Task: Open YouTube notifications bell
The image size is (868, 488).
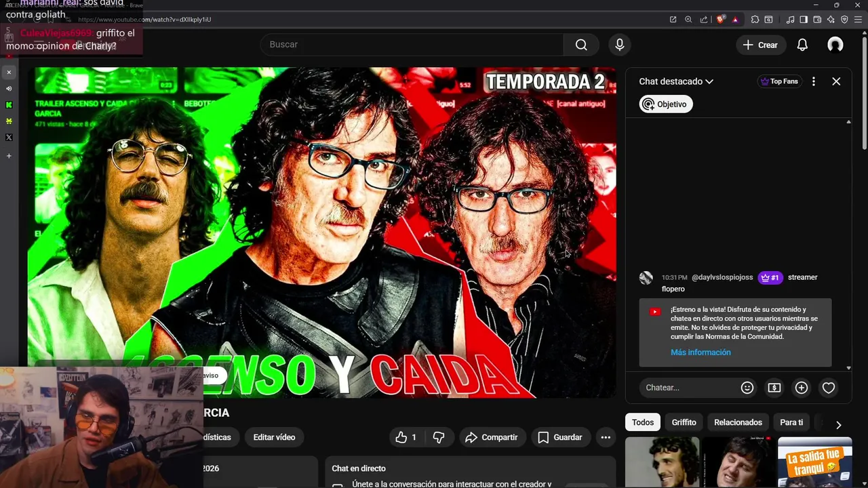Action: coord(802,45)
